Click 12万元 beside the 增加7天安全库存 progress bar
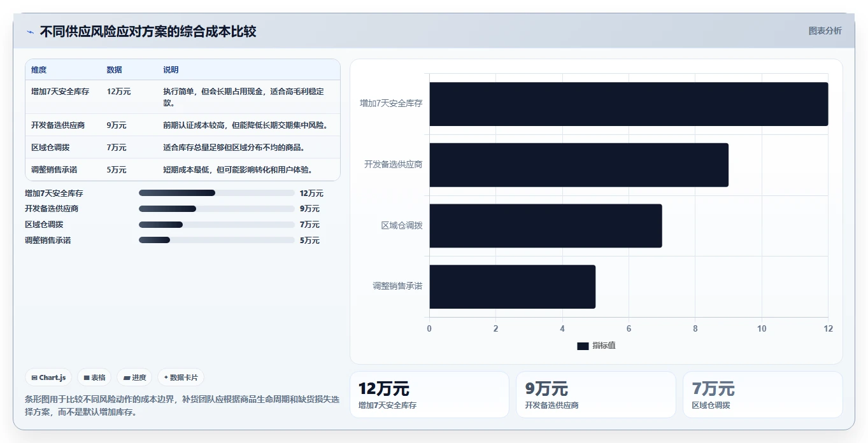This screenshot has height=443, width=868. pos(311,193)
